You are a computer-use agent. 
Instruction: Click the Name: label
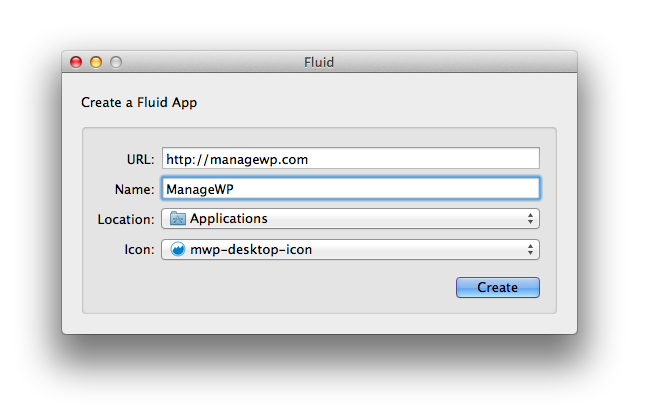[135, 189]
